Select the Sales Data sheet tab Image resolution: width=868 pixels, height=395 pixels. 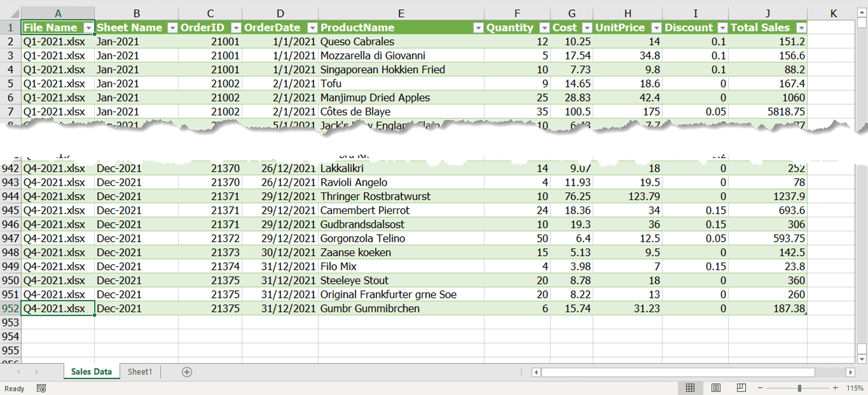(91, 372)
